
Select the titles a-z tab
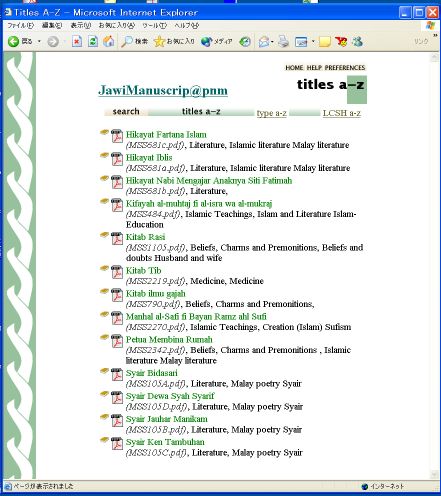[x=201, y=111]
